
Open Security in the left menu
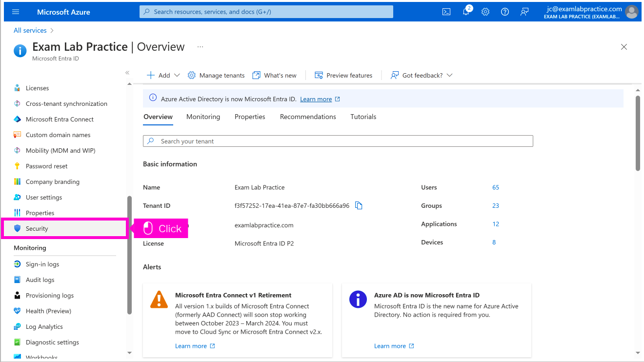37,229
